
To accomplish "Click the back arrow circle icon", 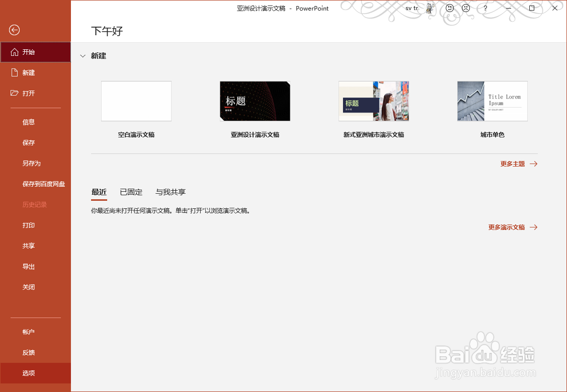I will (x=15, y=30).
